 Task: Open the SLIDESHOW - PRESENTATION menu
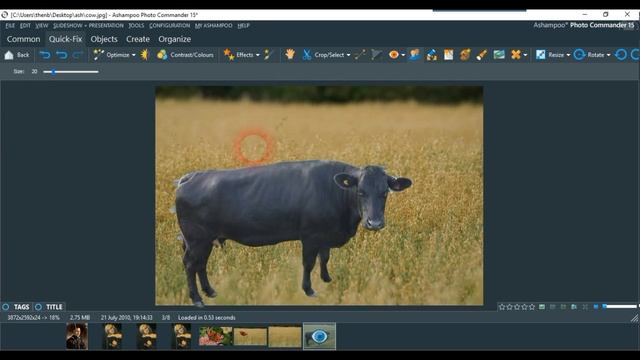88,25
